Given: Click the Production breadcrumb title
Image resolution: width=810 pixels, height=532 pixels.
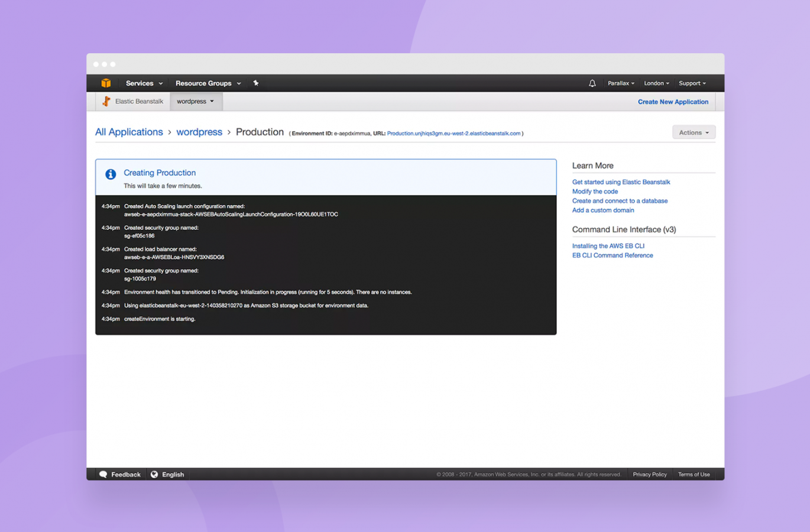Looking at the screenshot, I should (x=260, y=132).
